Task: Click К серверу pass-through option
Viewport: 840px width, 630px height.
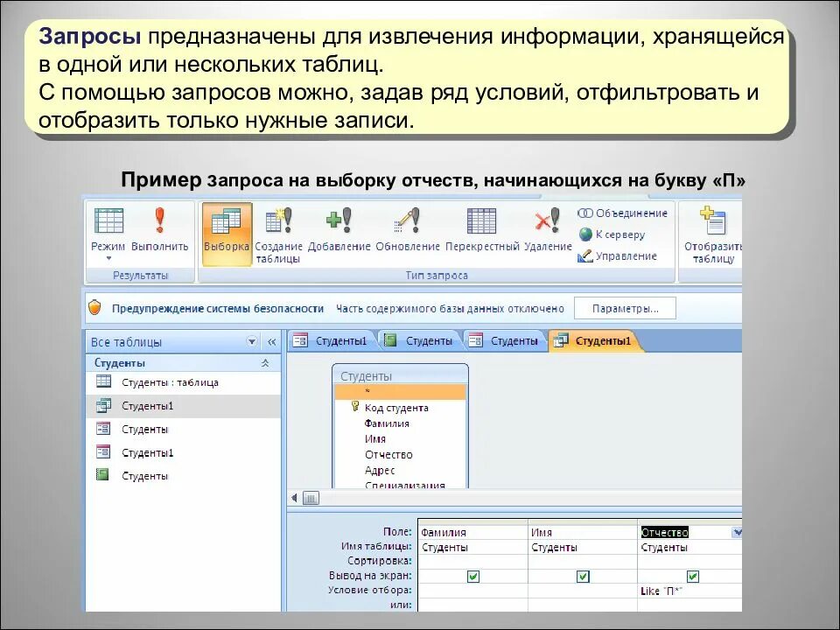Action: click(612, 234)
